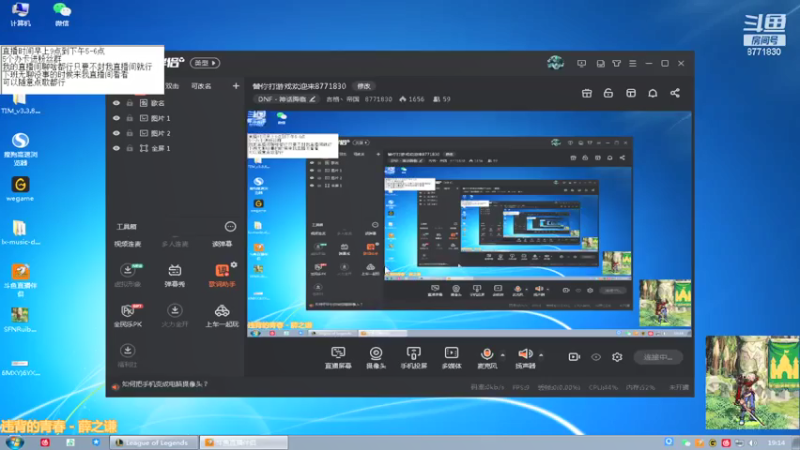
Task: Toggle the lock on 图片 2 source
Action: tap(130, 133)
